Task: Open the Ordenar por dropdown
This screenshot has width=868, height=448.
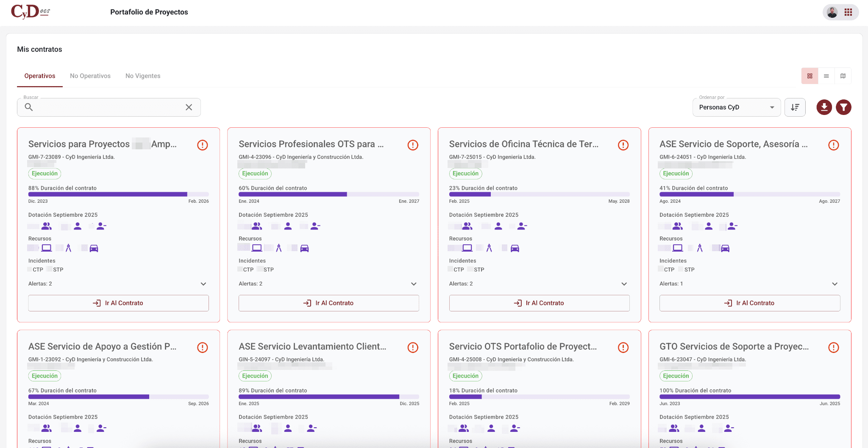Action: click(x=736, y=107)
